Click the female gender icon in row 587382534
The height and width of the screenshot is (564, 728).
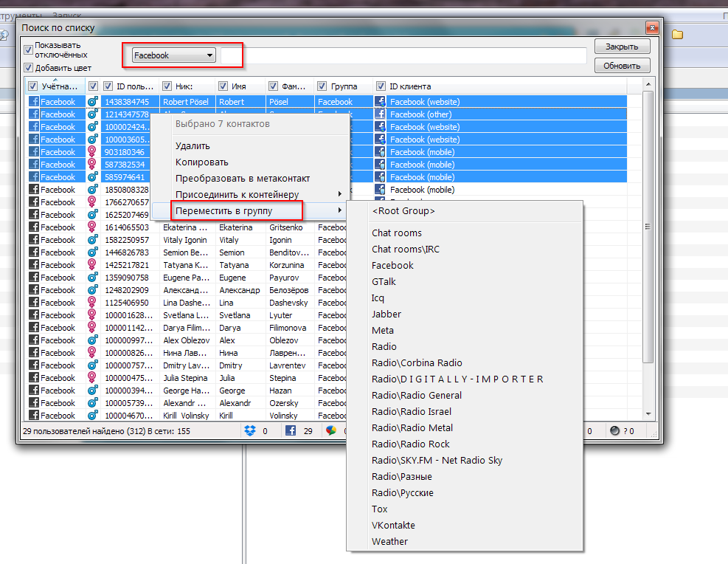pos(92,164)
